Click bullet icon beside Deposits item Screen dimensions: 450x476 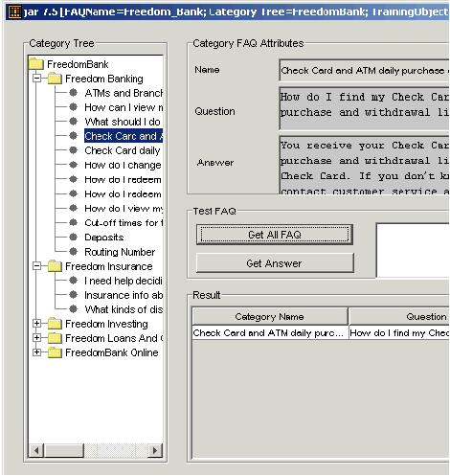[73, 237]
